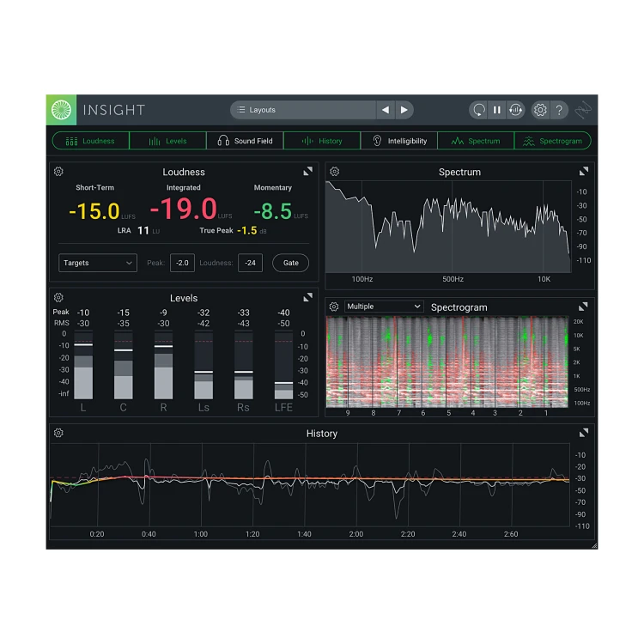Screen dimensions: 644x644
Task: Click the 10K label on Spectrum axis
Action: pos(544,279)
